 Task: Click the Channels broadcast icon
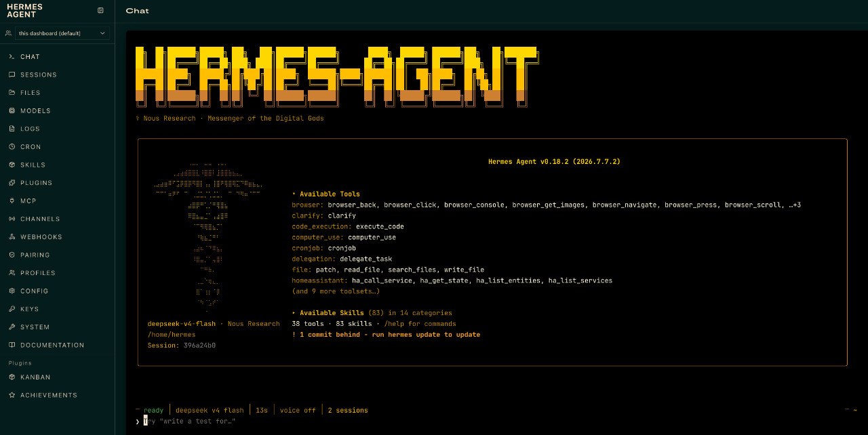tap(12, 219)
